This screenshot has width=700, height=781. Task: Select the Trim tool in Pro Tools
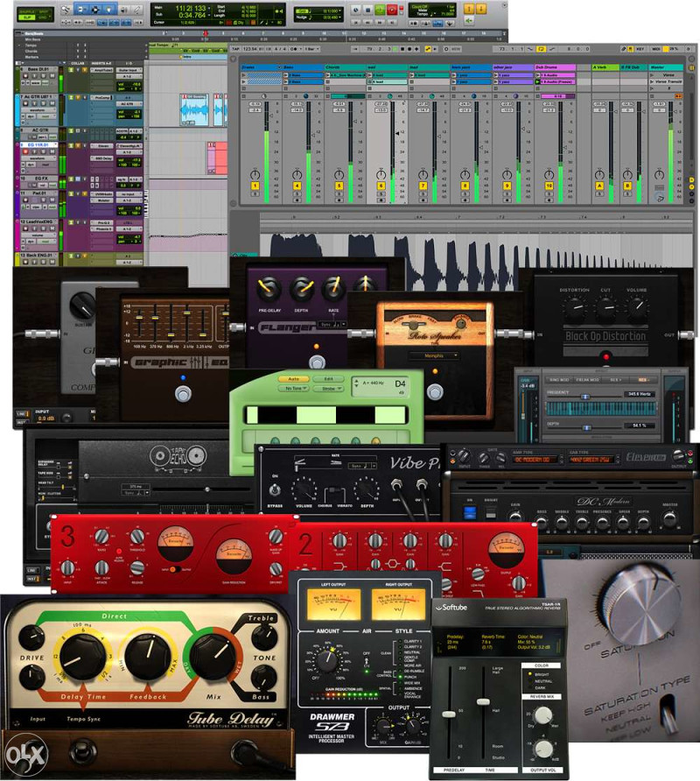coord(81,10)
